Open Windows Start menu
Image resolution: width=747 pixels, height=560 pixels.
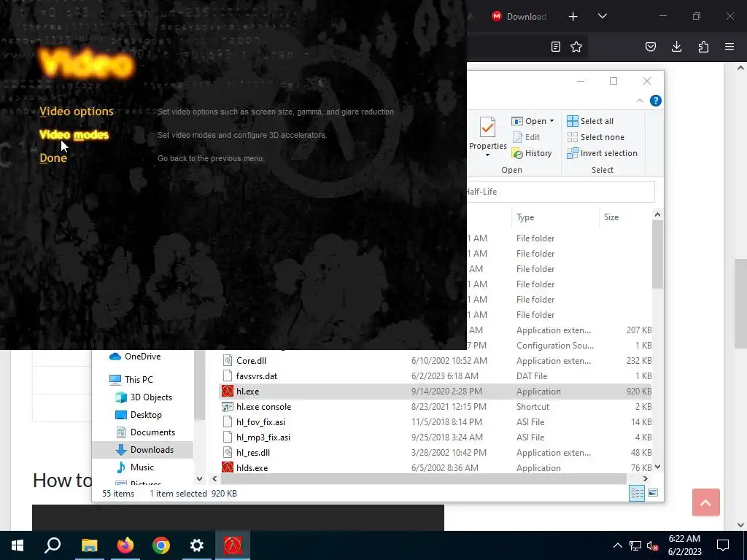point(18,545)
